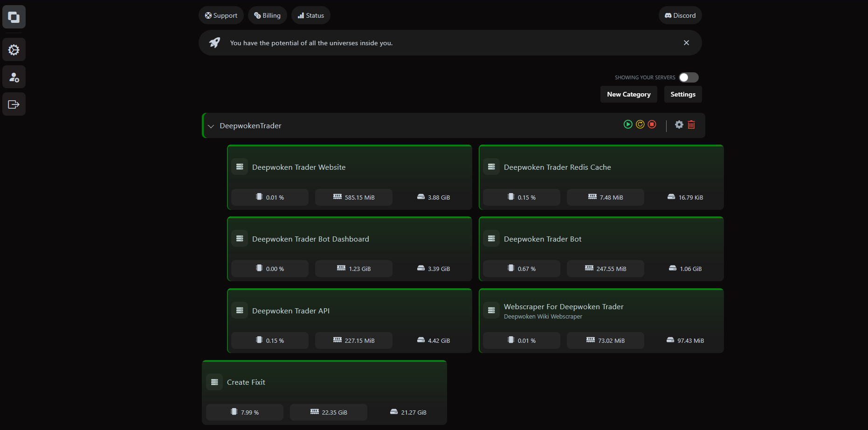Viewport: 868px width, 430px height.
Task: Delete the DeepwokenTrader category
Action: pos(691,125)
